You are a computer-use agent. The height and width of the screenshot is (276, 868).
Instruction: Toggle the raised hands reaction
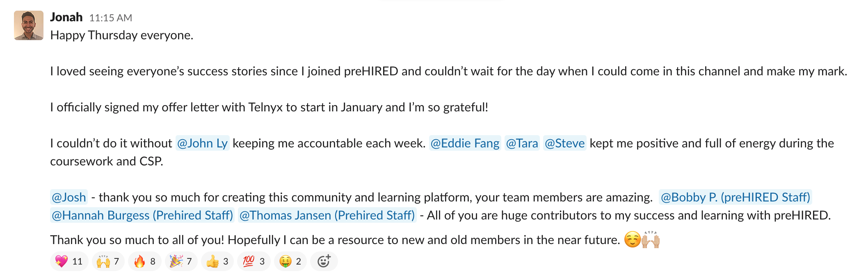coord(108,262)
